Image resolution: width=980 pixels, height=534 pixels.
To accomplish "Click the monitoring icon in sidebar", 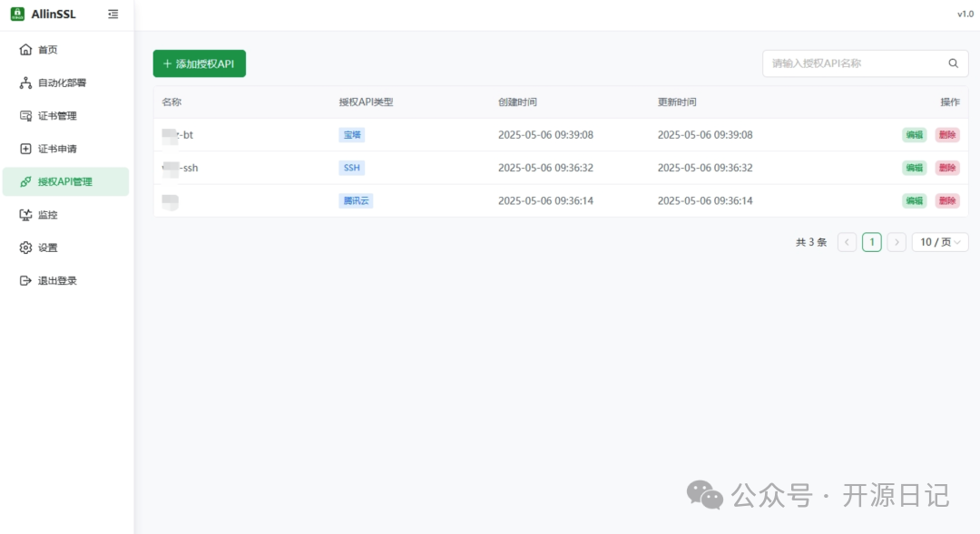I will [25, 215].
